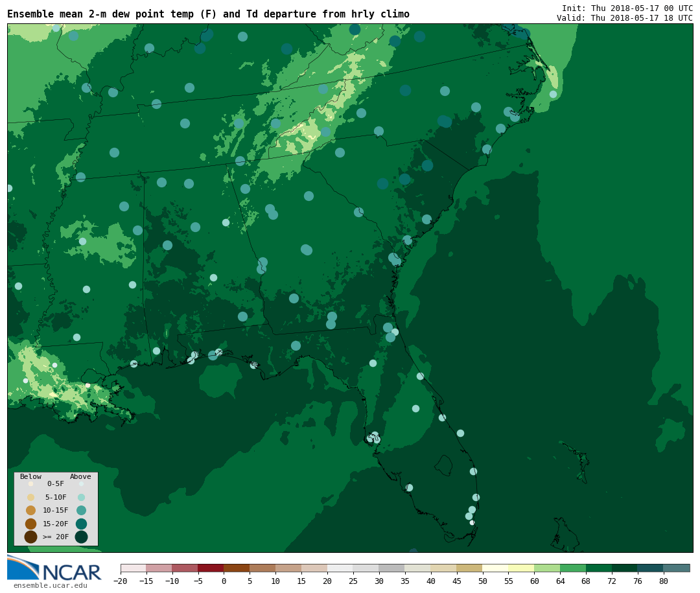Click the '15-20F' legend label
The width and height of the screenshot is (700, 593).
pyautogui.click(x=56, y=524)
